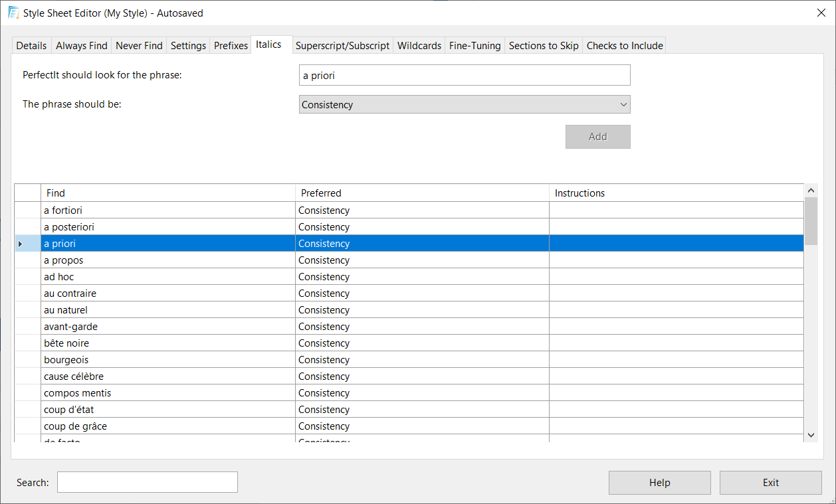Click the Help button
The image size is (836, 504).
pos(659,483)
